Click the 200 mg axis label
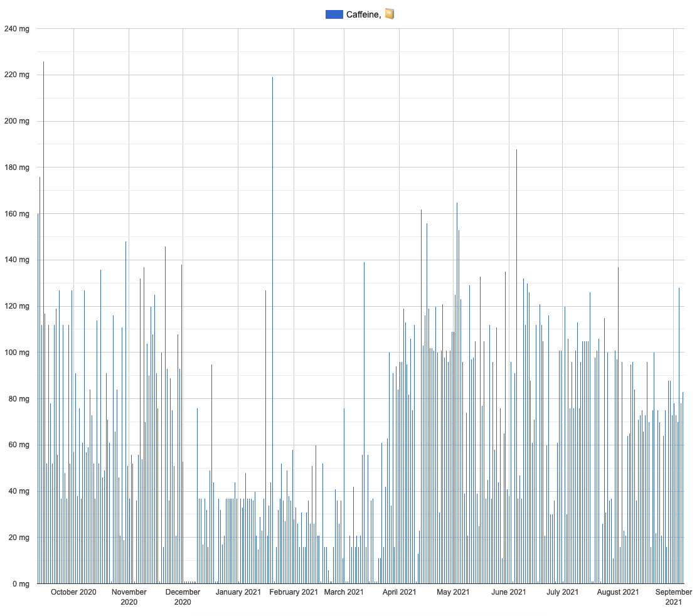 [x=17, y=121]
